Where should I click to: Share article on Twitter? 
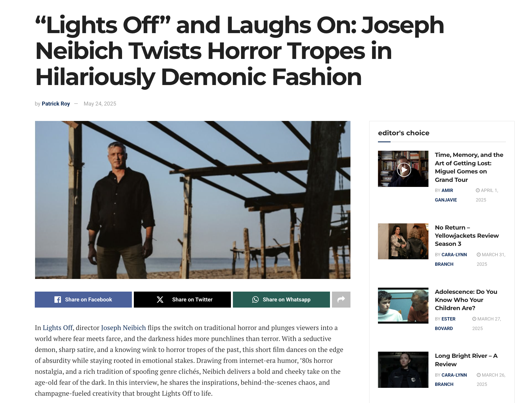(182, 299)
